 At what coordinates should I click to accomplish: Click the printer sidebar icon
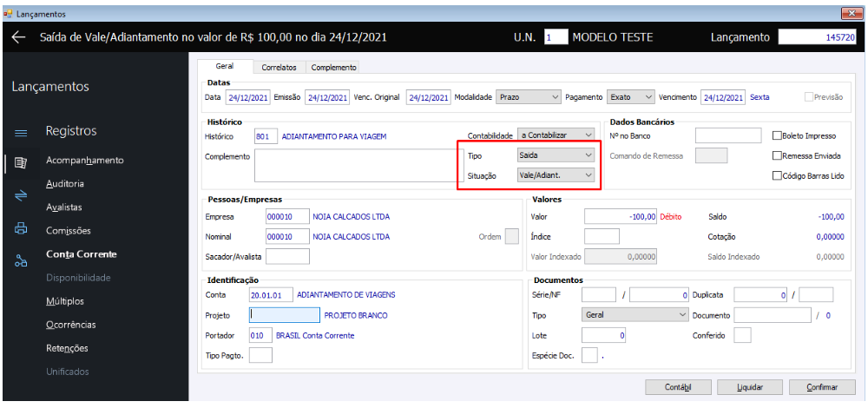pos(21,227)
